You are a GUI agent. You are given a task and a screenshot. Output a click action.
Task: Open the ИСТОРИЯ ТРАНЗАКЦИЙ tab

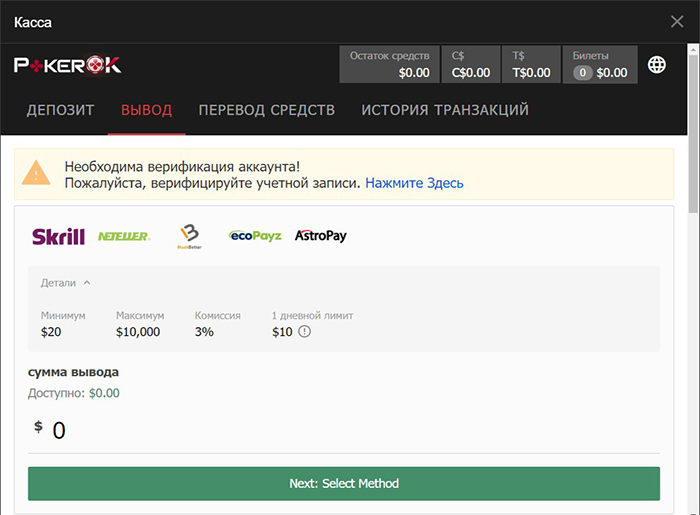[445, 110]
